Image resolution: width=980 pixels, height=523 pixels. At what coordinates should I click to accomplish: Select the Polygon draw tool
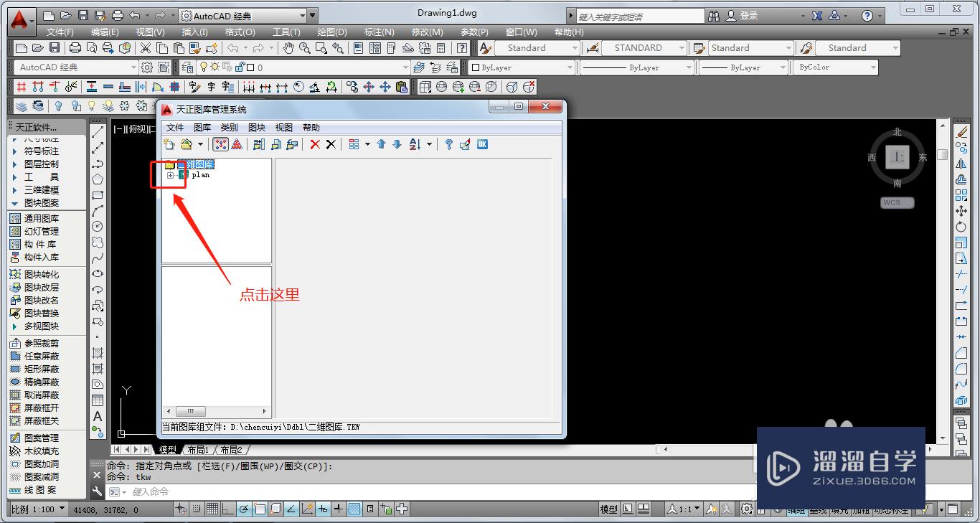[x=98, y=179]
